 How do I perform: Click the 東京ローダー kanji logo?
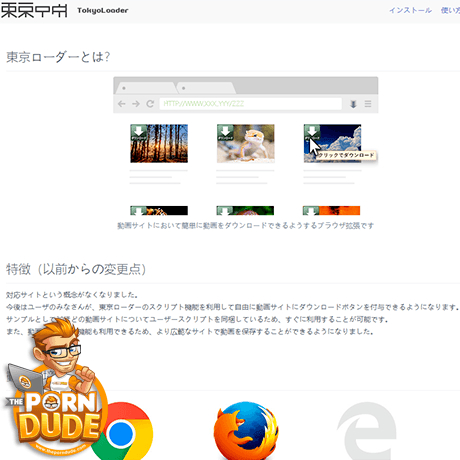click(34, 10)
